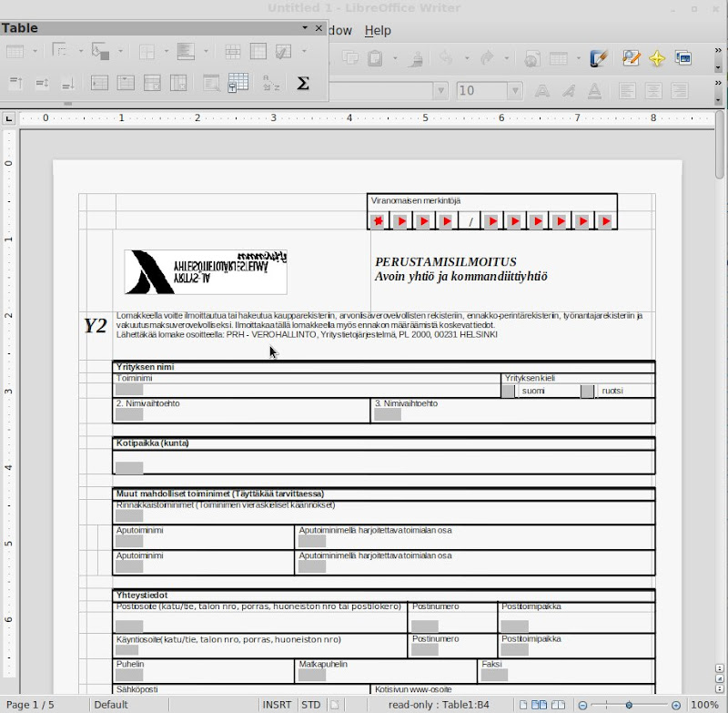The width and height of the screenshot is (728, 713).
Task: Tick the suomi language checkbox
Action: click(x=508, y=391)
